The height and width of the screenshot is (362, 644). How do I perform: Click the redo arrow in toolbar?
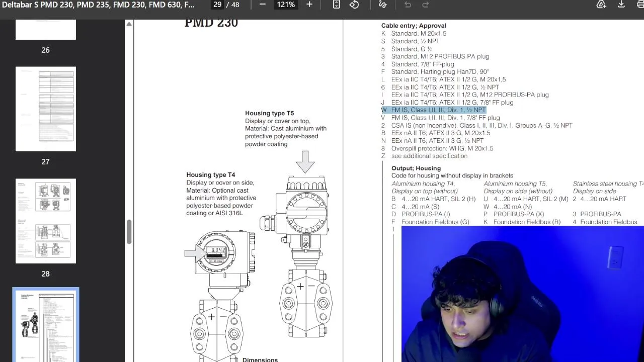pyautogui.click(x=426, y=5)
